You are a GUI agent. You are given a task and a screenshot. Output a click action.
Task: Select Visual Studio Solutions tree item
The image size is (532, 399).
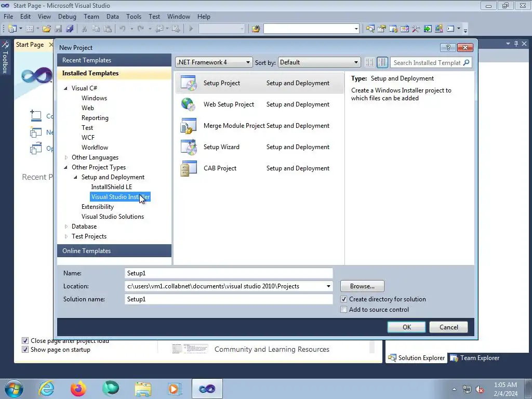coord(113,217)
